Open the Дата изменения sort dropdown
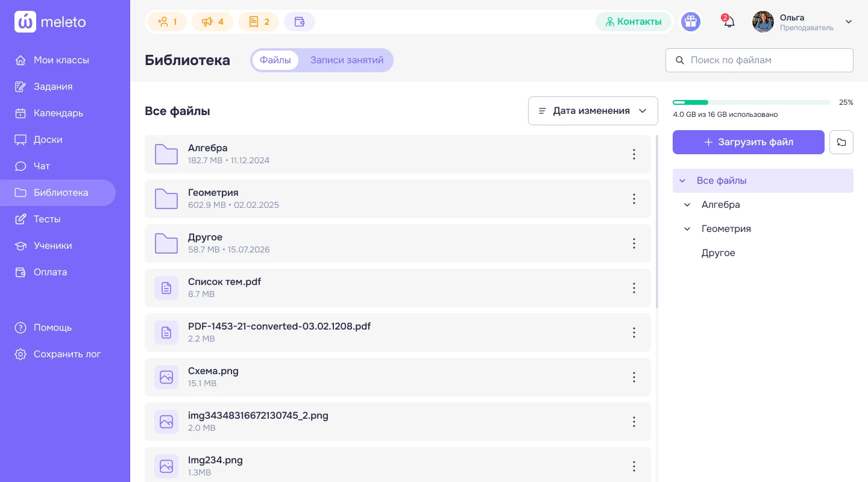 pyautogui.click(x=593, y=111)
